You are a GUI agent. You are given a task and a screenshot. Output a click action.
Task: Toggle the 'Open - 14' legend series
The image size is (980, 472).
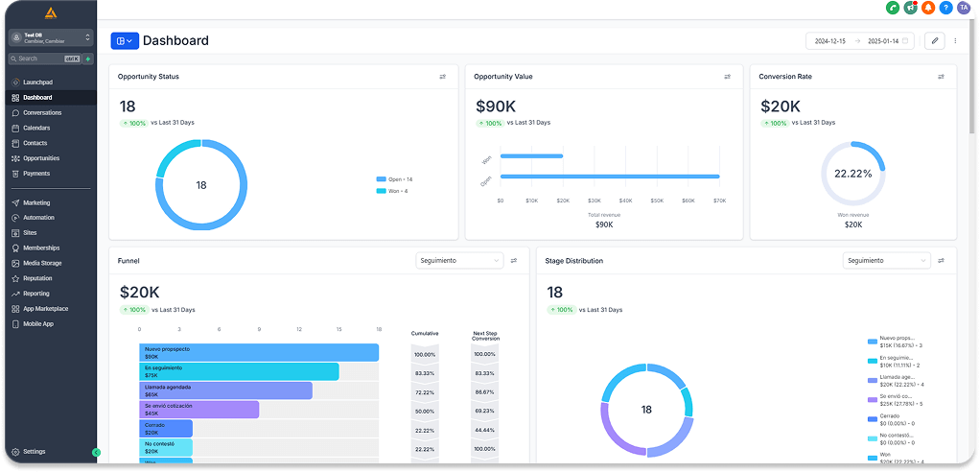tap(394, 179)
